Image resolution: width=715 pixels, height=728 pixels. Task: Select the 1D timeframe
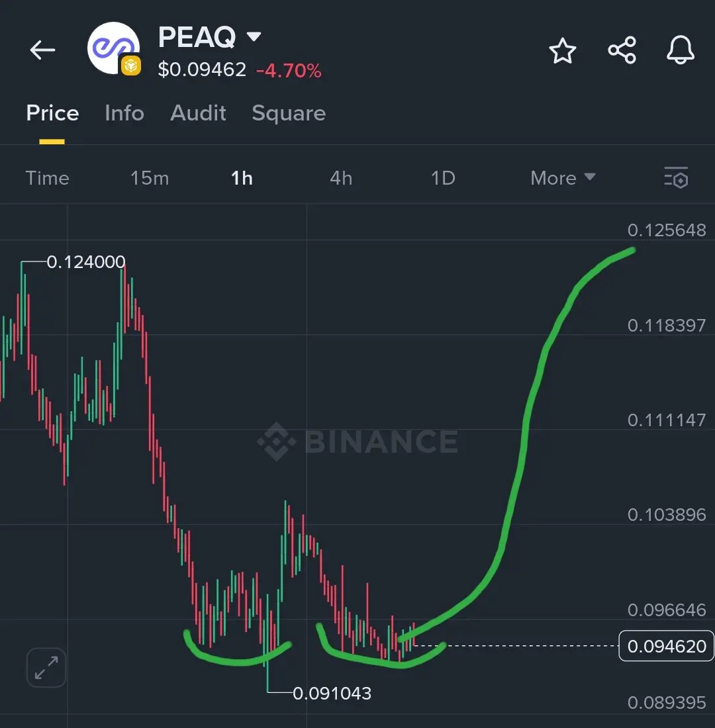point(443,178)
